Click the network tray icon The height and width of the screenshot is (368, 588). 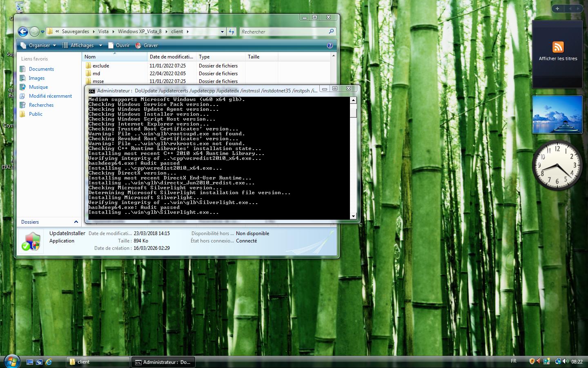pyautogui.click(x=558, y=361)
